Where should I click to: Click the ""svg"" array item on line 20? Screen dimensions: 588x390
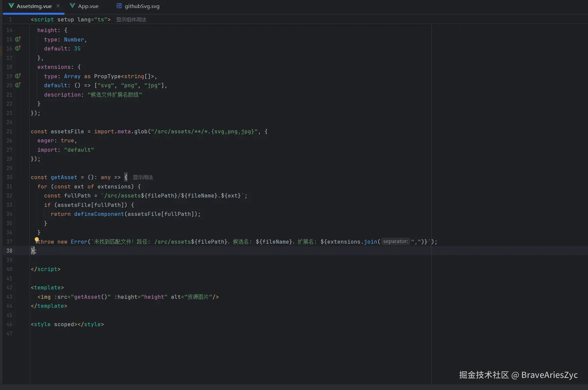(106, 86)
